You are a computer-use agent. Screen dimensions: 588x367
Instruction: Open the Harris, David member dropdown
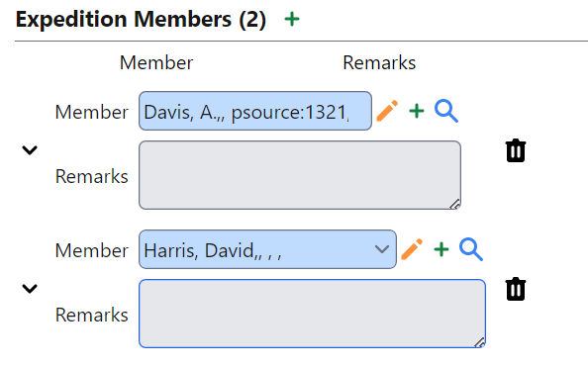[382, 249]
